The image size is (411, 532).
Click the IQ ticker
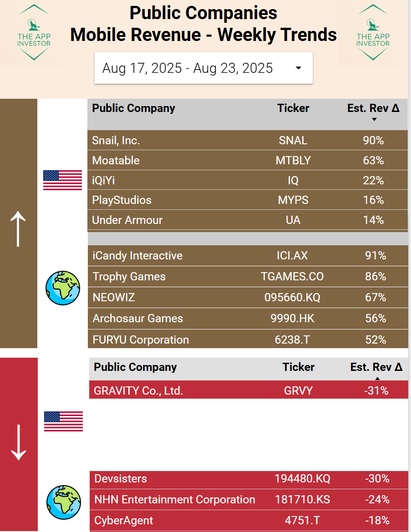pos(293,180)
